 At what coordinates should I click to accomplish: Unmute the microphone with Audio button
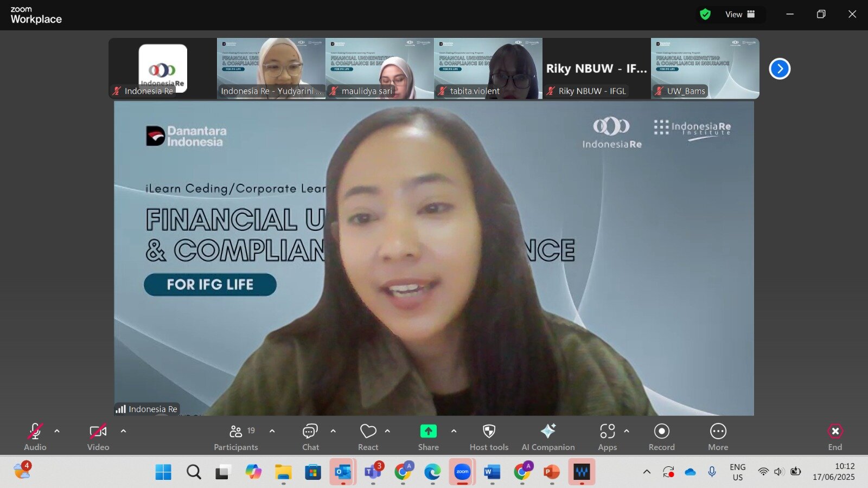(x=35, y=436)
